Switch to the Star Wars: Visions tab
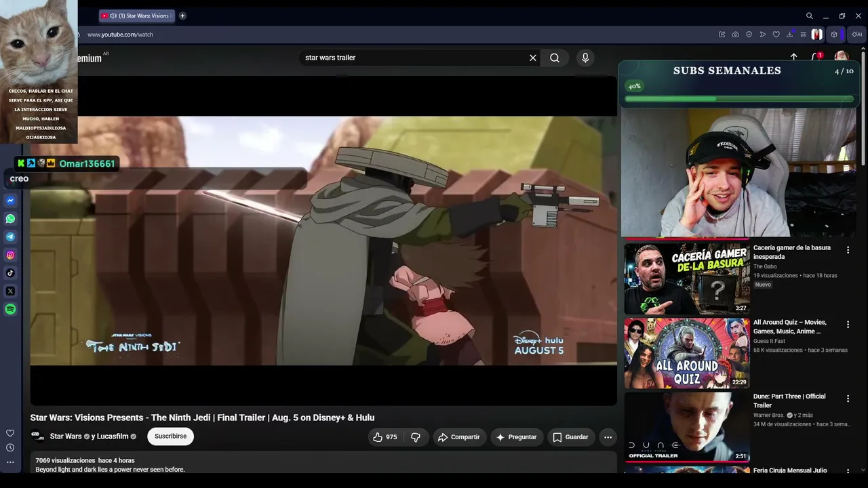Viewport: 868px width, 488px height. point(136,16)
